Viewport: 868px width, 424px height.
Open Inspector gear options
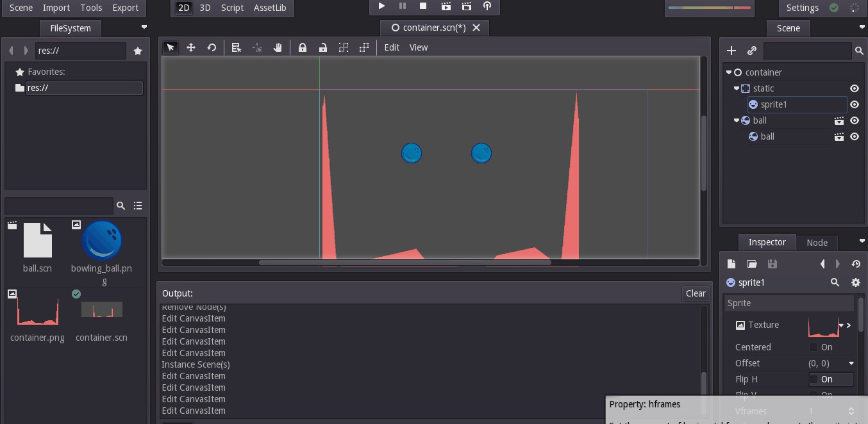point(855,282)
